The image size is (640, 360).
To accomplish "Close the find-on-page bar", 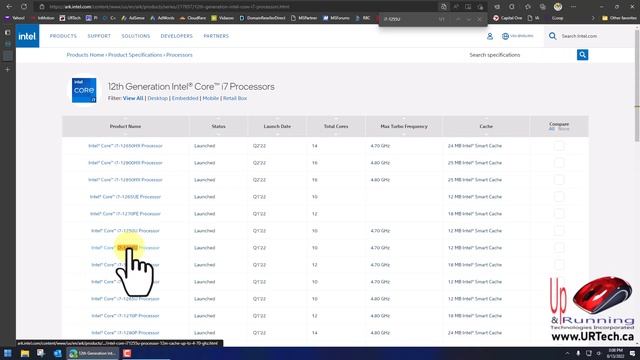I will pyautogui.click(x=480, y=19).
